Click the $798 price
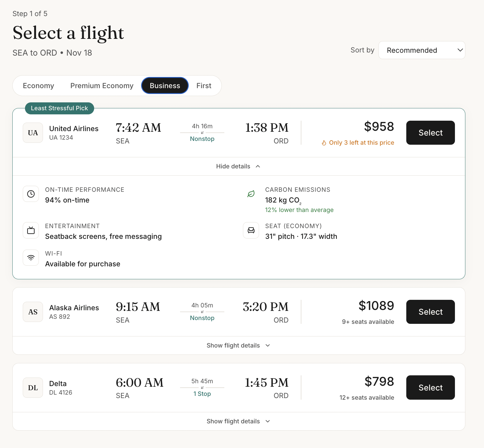Viewport: 484px width, 448px height. pos(379,382)
